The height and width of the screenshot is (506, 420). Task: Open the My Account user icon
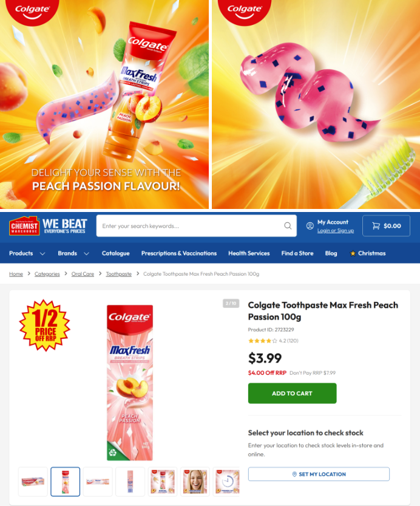[x=310, y=226]
